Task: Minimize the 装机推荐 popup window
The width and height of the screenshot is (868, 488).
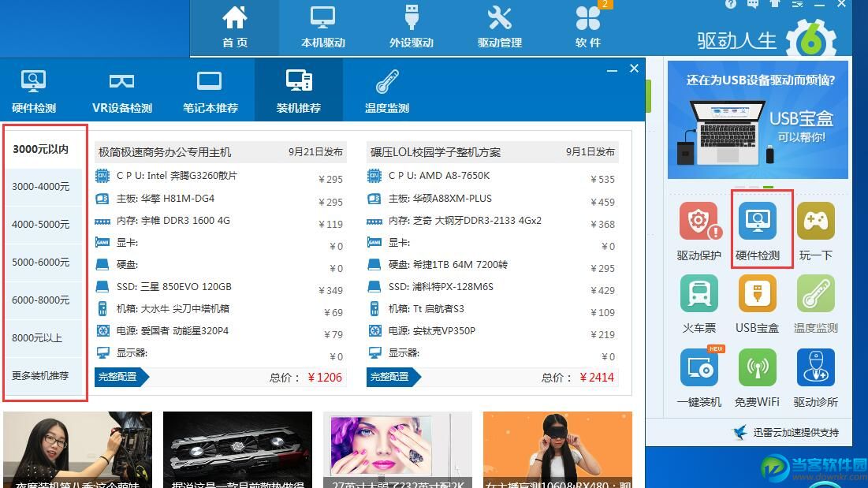Action: [612, 69]
